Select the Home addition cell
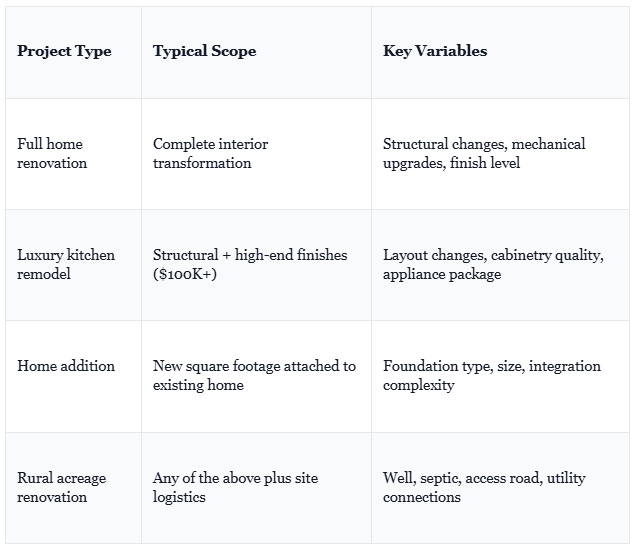Screen dimensions: 633x548 [73, 376]
